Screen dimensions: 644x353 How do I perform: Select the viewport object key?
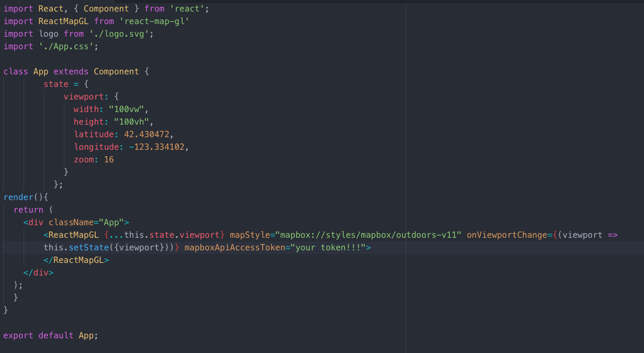pos(84,96)
